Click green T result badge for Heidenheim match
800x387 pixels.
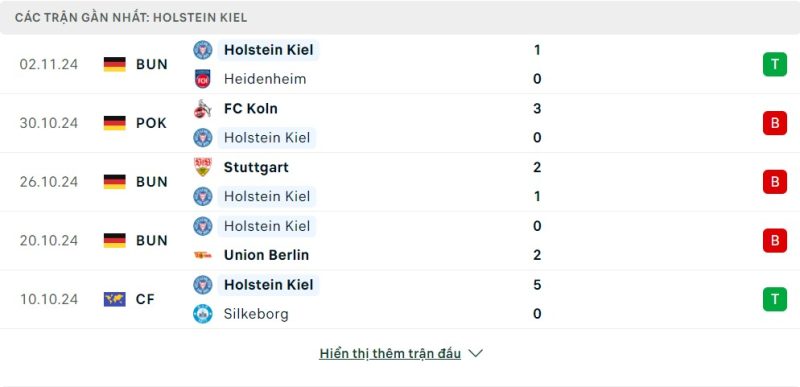click(774, 64)
